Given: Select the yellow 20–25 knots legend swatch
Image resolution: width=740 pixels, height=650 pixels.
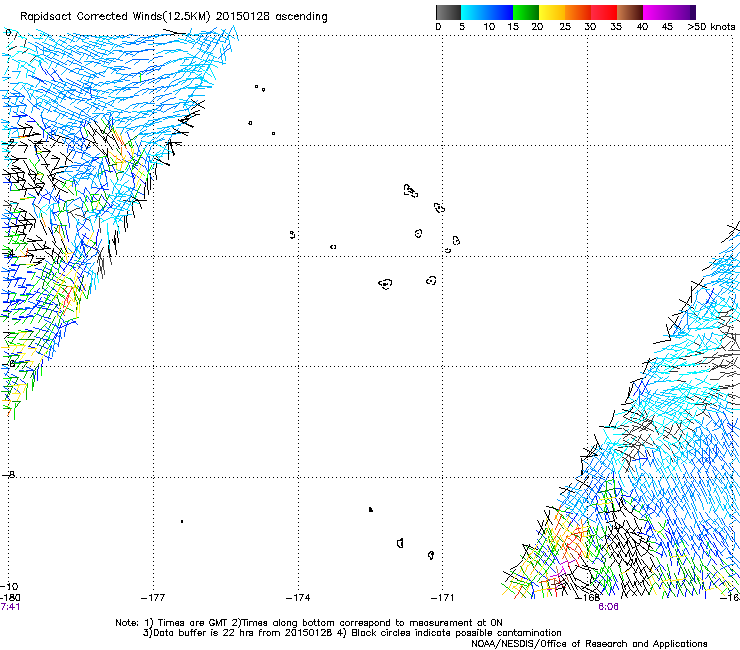Looking at the screenshot, I should tap(552, 12).
